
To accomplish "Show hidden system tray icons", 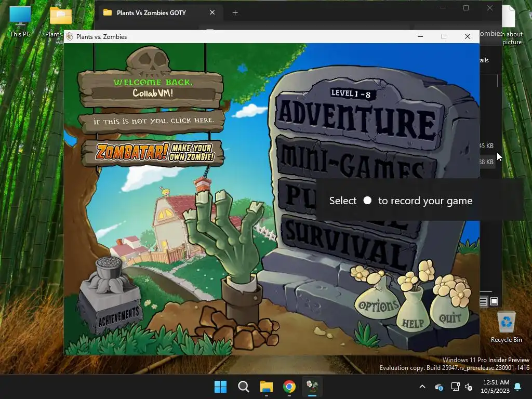I will (x=422, y=387).
